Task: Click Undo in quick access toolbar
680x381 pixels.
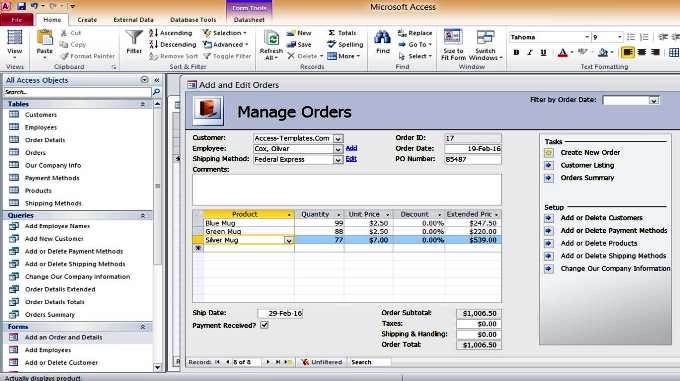Action: tap(34, 7)
